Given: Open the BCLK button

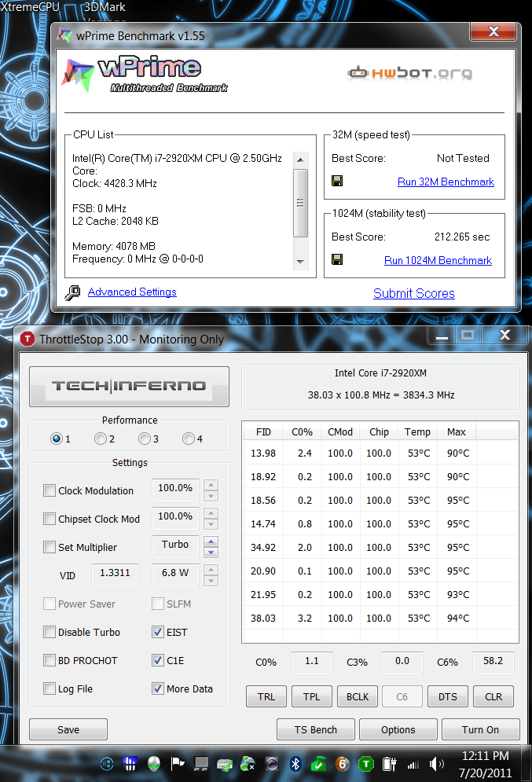Looking at the screenshot, I should 358,696.
